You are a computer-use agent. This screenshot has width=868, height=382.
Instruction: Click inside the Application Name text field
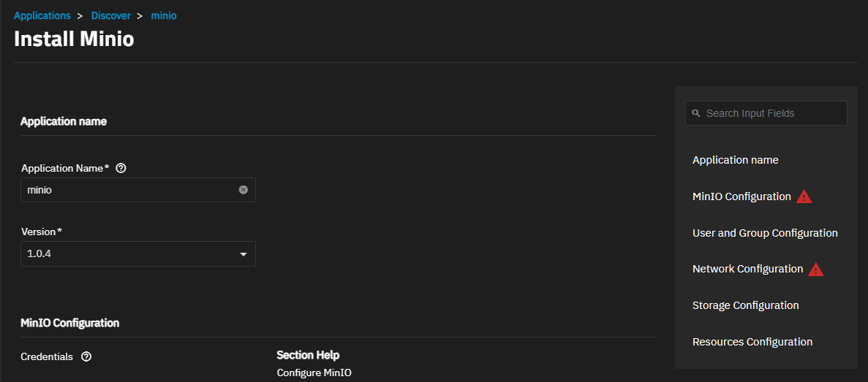130,190
